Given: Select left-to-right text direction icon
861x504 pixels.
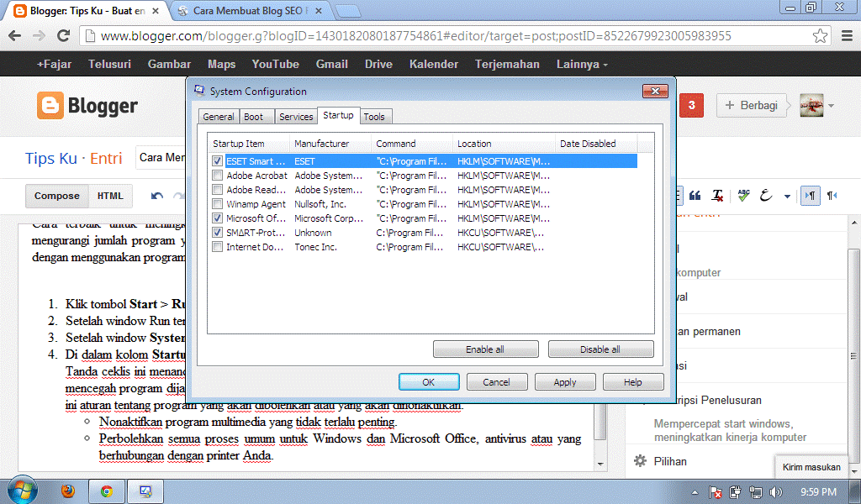Looking at the screenshot, I should 810,196.
